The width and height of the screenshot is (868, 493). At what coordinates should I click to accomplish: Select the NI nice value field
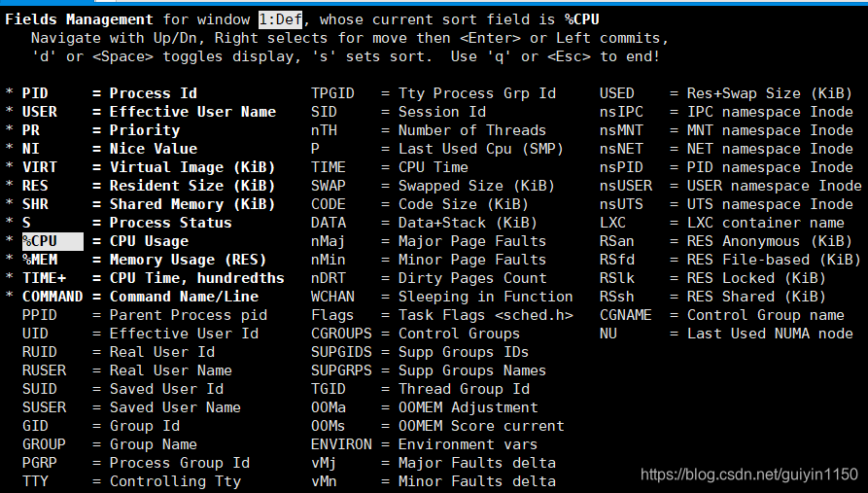pyautogui.click(x=31, y=149)
